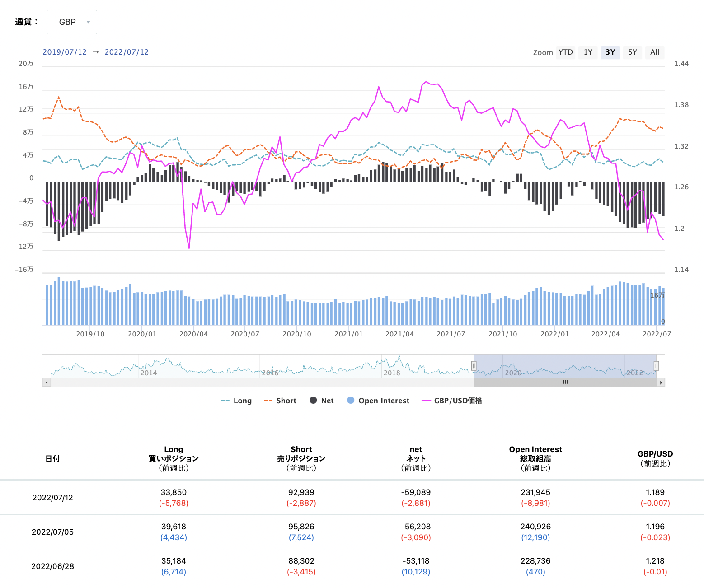Toggle the Net series in legend
704x588 pixels.
click(x=322, y=401)
